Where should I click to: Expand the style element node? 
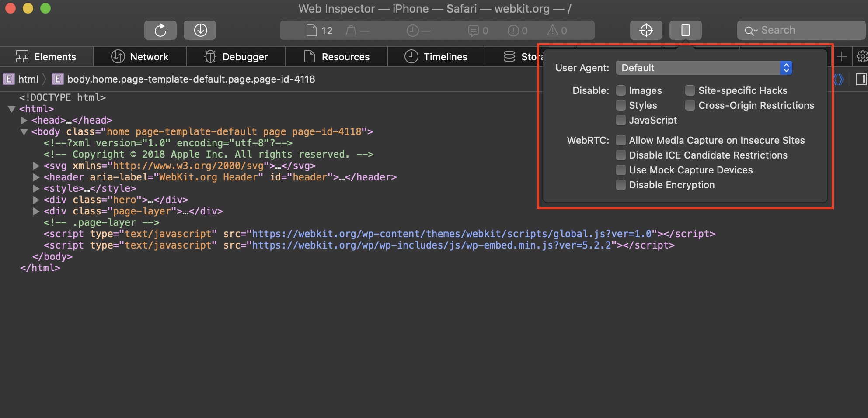point(36,189)
